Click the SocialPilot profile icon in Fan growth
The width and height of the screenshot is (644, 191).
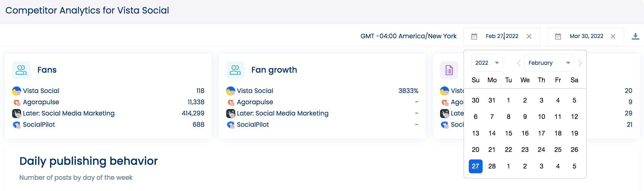click(231, 125)
